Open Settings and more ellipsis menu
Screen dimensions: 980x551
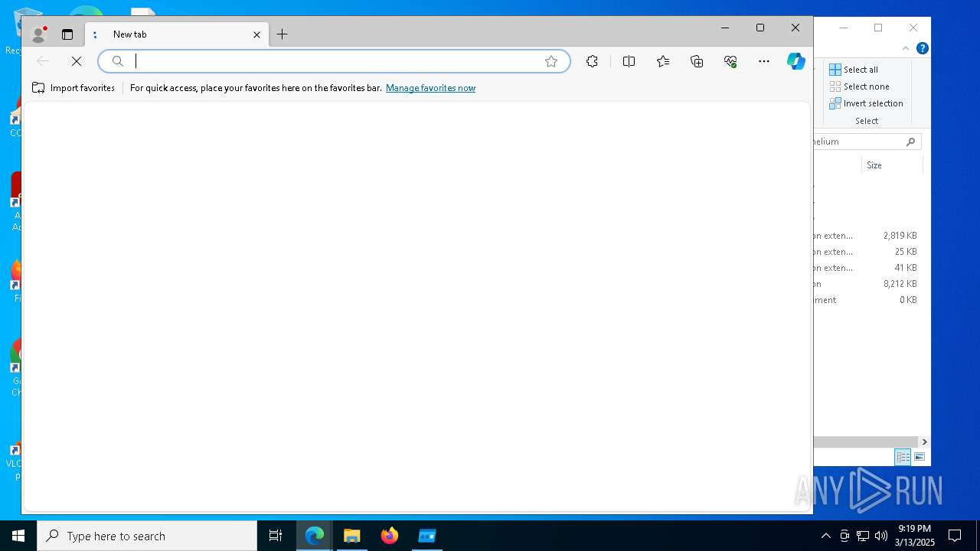tap(764, 61)
